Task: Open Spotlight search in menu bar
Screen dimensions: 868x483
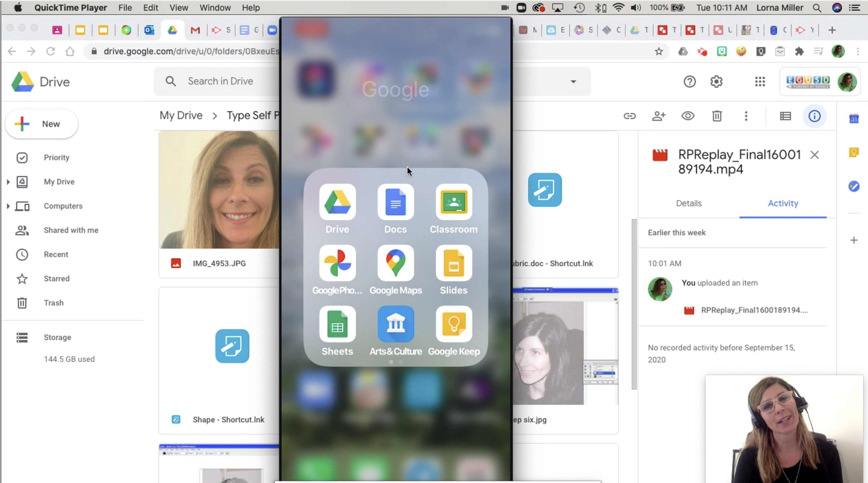Action: (x=817, y=7)
